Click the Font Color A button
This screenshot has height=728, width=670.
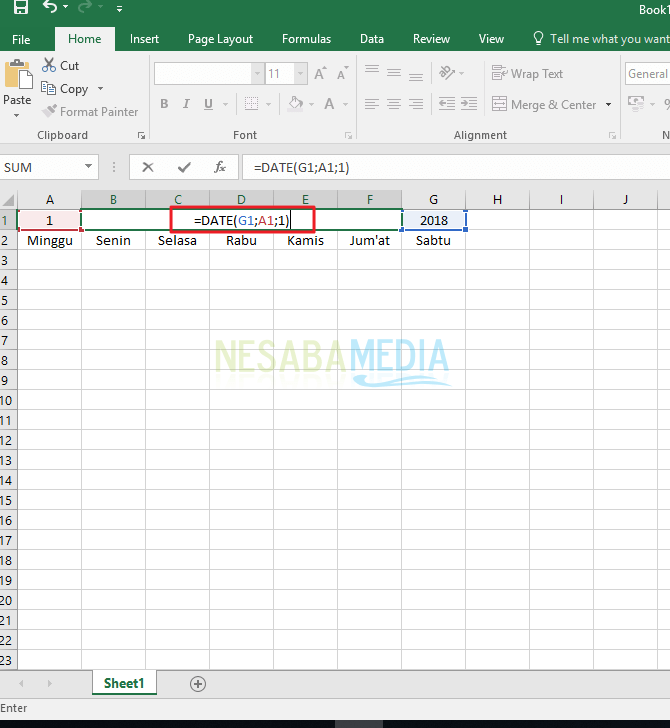[329, 104]
